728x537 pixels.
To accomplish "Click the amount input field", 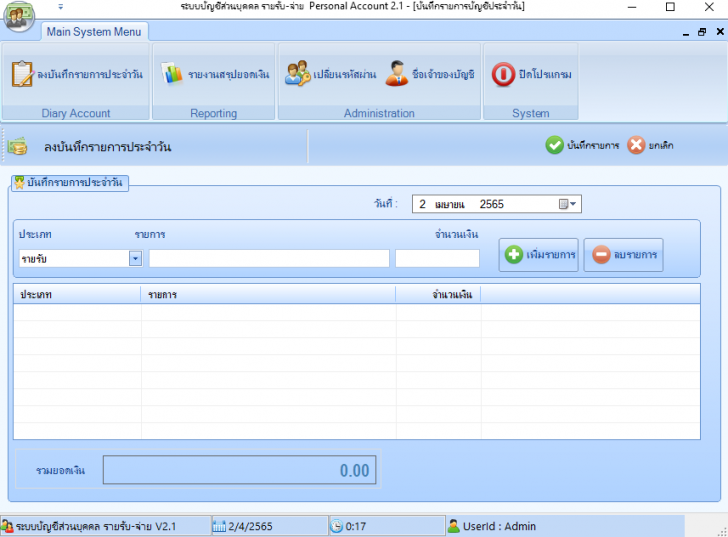I will [437, 259].
